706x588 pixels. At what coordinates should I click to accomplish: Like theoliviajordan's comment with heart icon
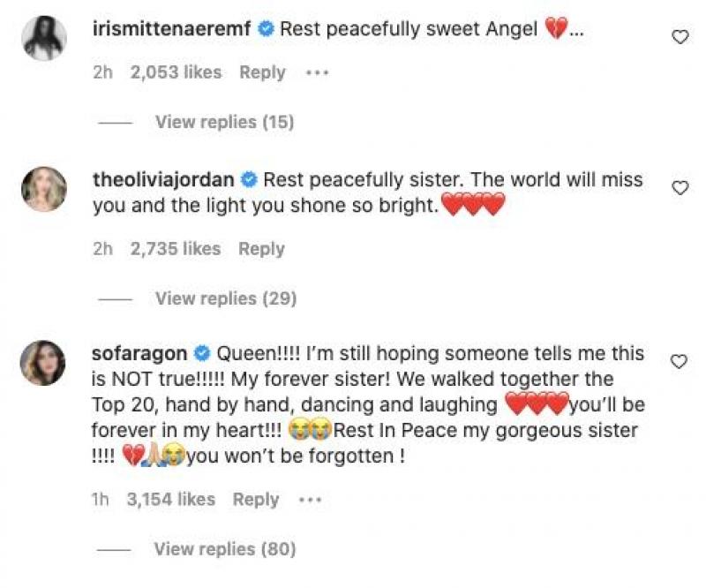(680, 188)
